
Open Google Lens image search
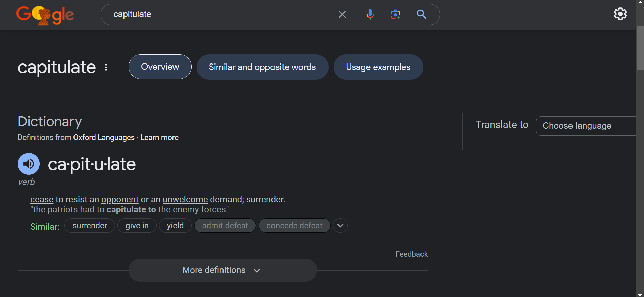(395, 14)
